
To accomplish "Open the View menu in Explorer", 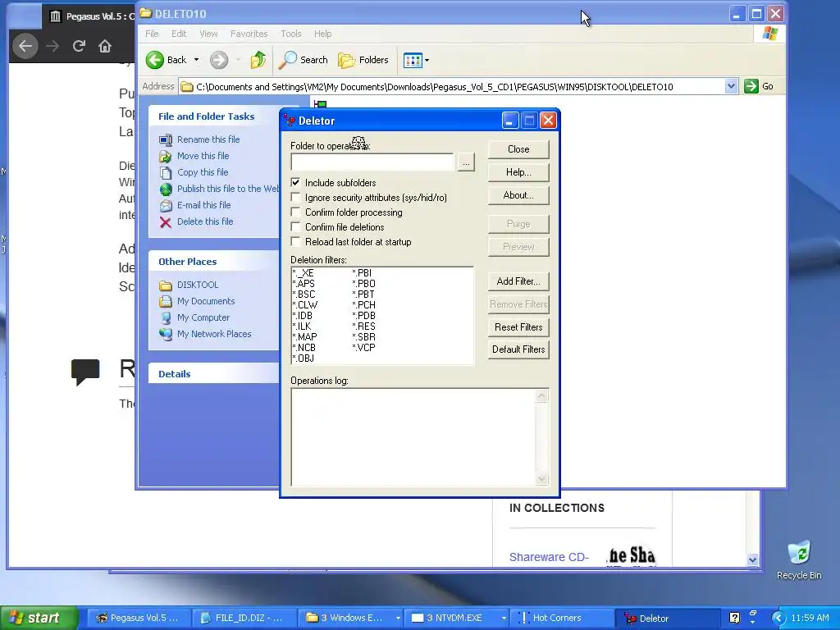I will 208,34.
